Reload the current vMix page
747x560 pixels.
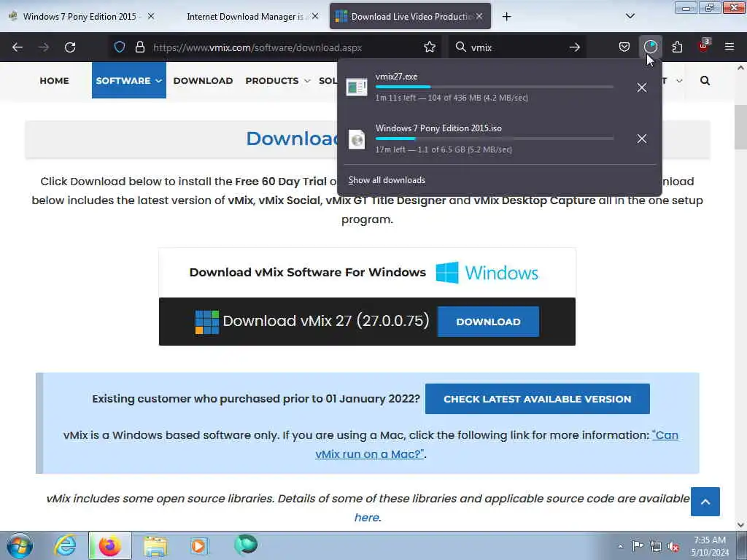(x=70, y=47)
